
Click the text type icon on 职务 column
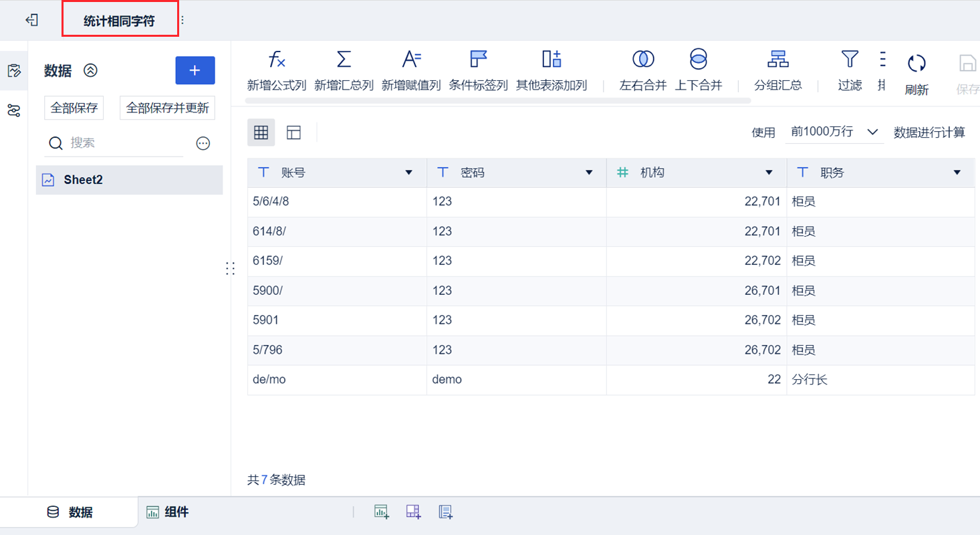(802, 173)
